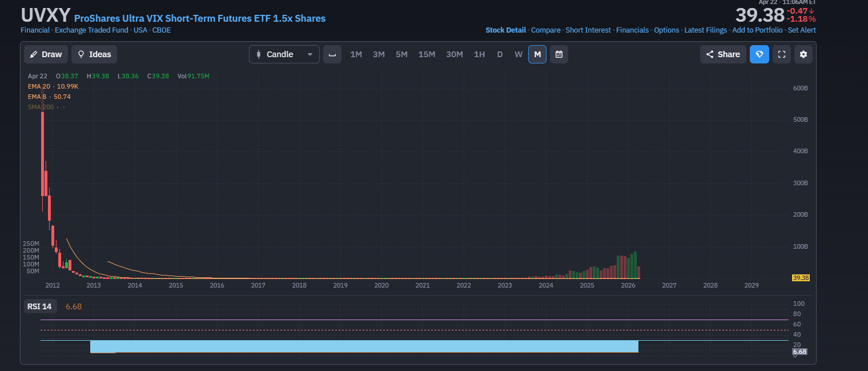The height and width of the screenshot is (371, 868).
Task: Switch to the daily D timeframe
Action: pyautogui.click(x=500, y=54)
